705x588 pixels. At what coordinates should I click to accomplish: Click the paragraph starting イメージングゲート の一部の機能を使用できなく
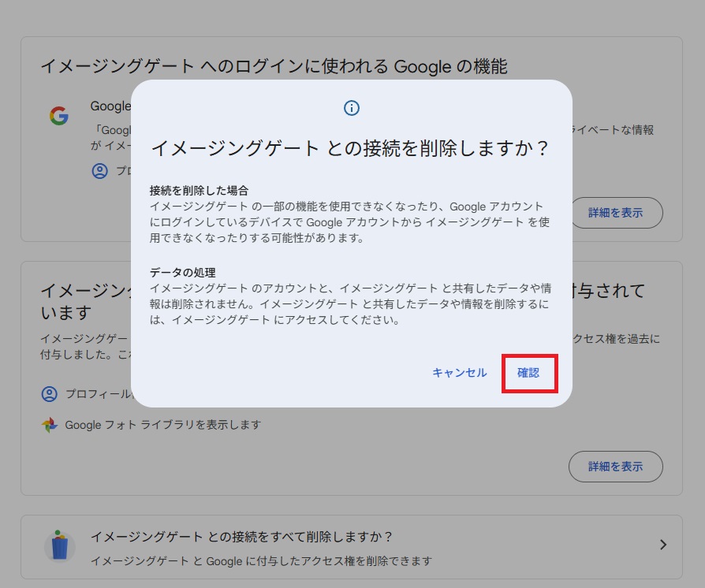tap(350, 222)
